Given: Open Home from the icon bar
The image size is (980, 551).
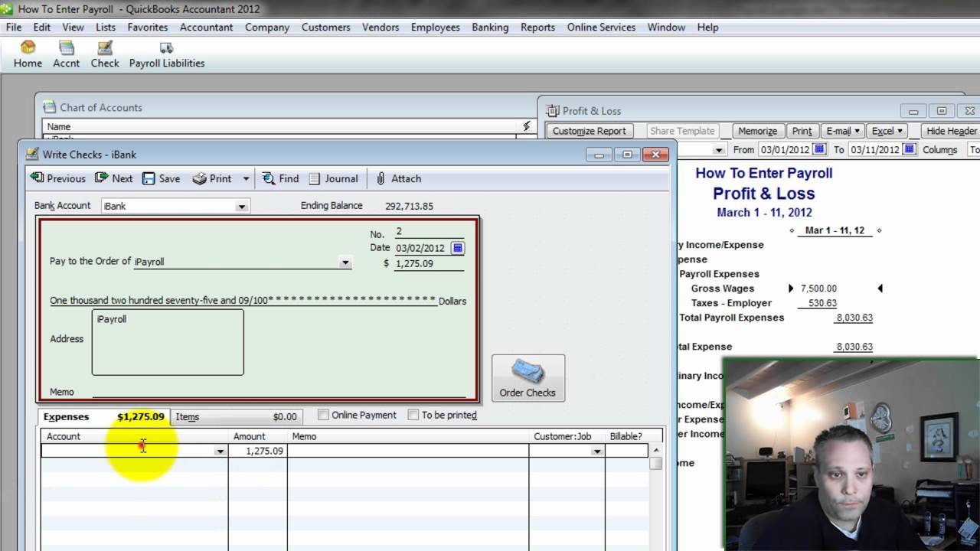Looking at the screenshot, I should (x=28, y=54).
